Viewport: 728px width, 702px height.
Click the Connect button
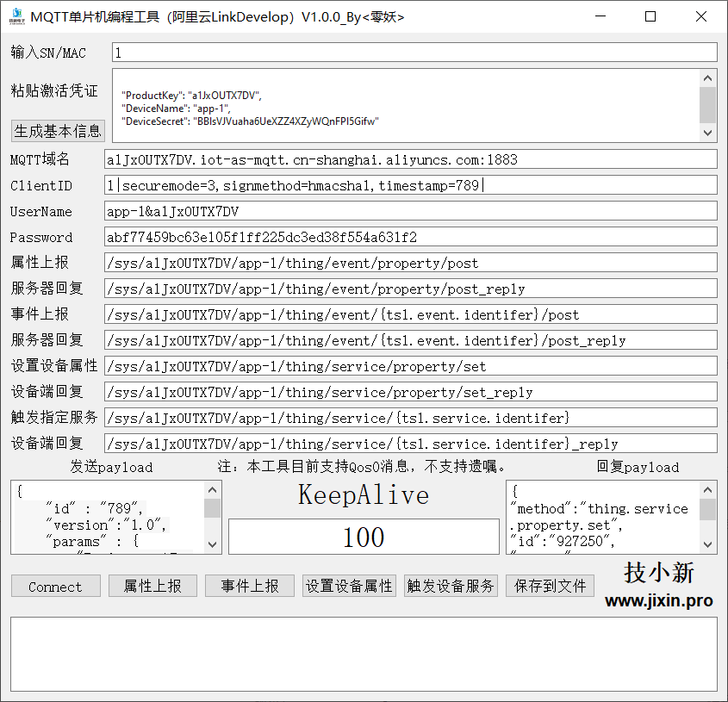(x=55, y=586)
